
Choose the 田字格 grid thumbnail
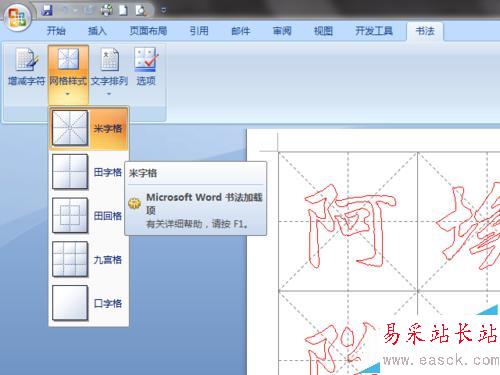pyautogui.click(x=70, y=172)
